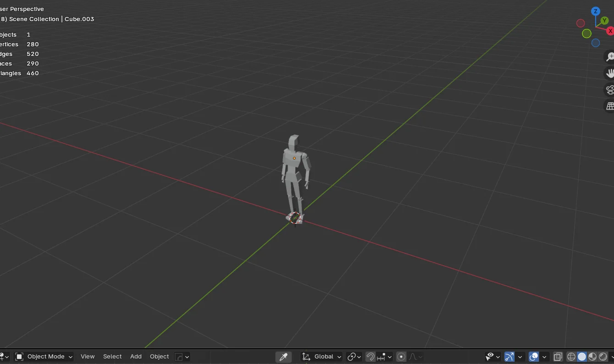Open the Object Mode dropdown
This screenshot has width=614, height=364.
click(44, 357)
